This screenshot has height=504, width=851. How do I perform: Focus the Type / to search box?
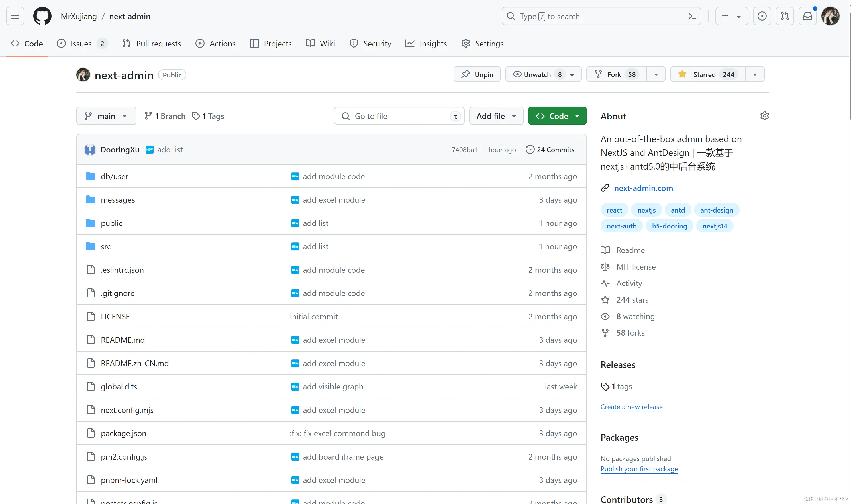(x=593, y=16)
